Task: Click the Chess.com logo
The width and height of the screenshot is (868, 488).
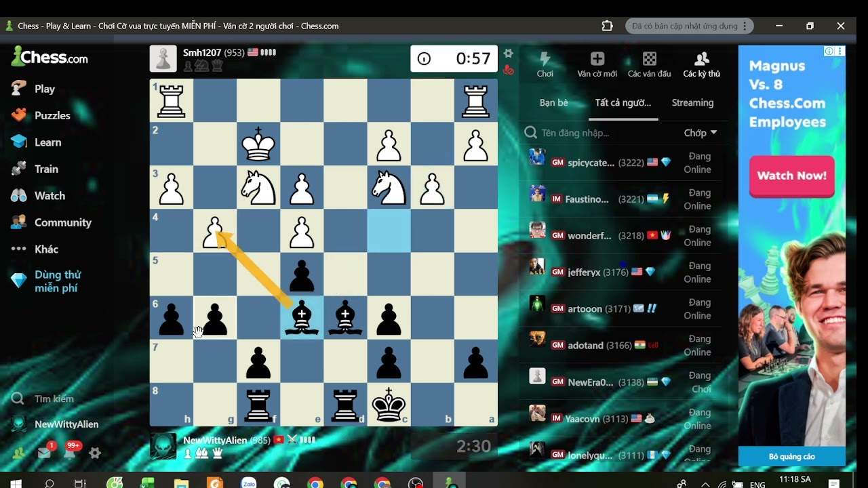Action: (x=50, y=57)
